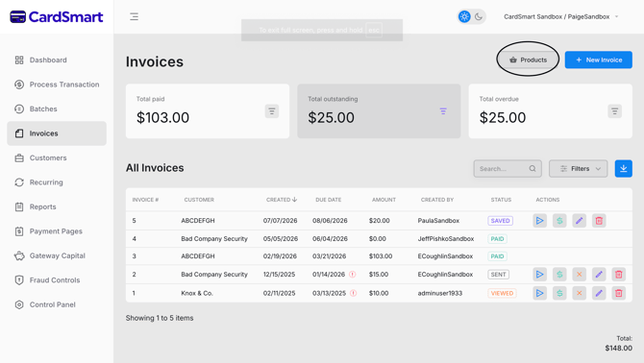Click overdue warning icon on invoice 2
Image resolution: width=644 pixels, height=363 pixels.
pyautogui.click(x=353, y=275)
